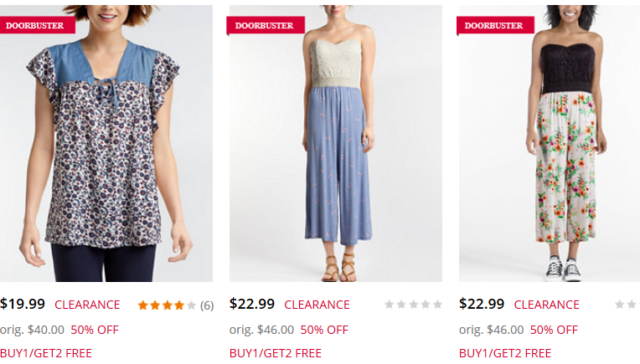Click the four-star rating of the first product
Image resolution: width=640 pixels, height=364 pixels.
tap(166, 305)
